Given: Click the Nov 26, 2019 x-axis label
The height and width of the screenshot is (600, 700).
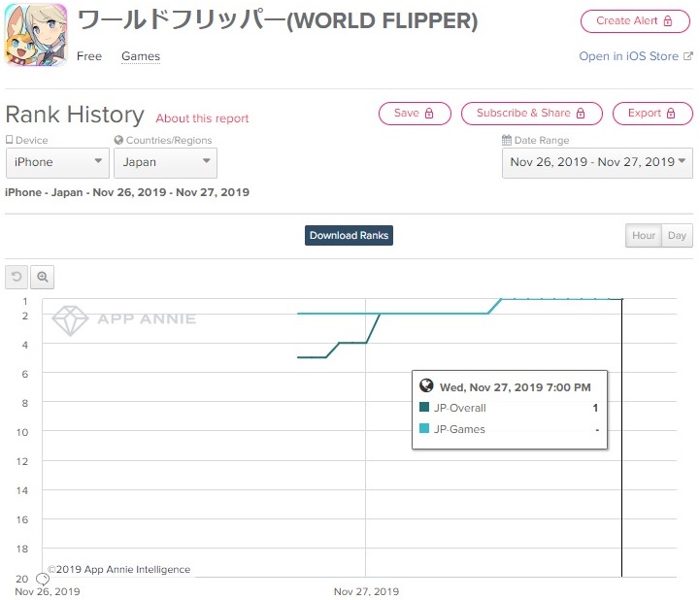Looking at the screenshot, I should 48,591.
